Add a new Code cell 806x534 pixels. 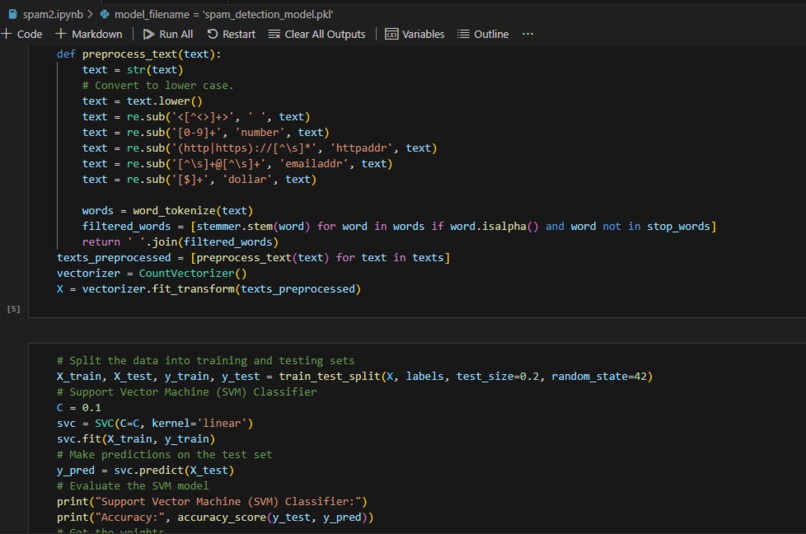22,34
